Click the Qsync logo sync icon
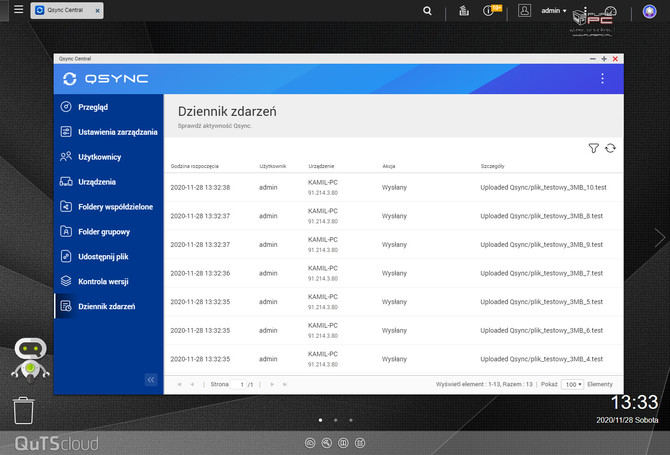 click(x=70, y=79)
